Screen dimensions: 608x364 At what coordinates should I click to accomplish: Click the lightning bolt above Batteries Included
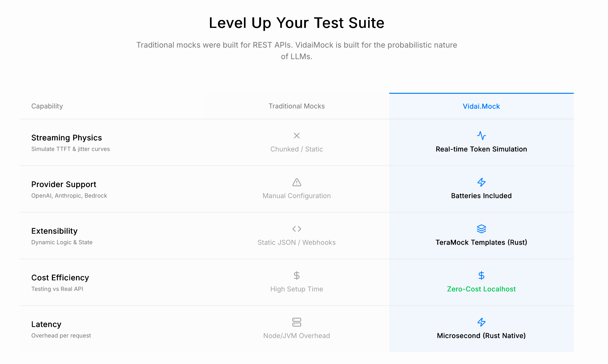click(x=481, y=182)
